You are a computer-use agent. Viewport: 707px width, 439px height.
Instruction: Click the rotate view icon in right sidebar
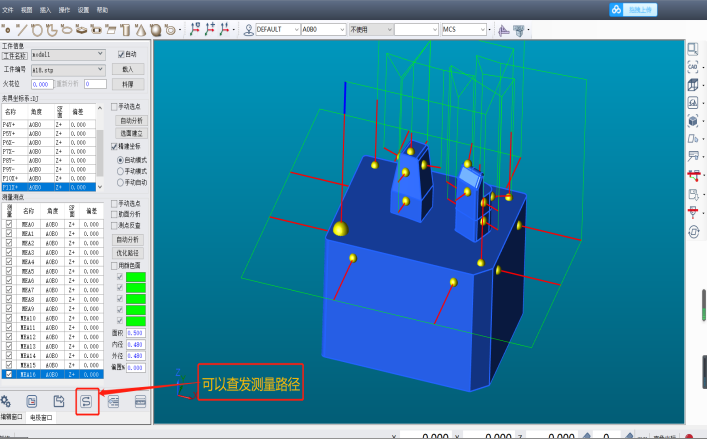coord(693,231)
